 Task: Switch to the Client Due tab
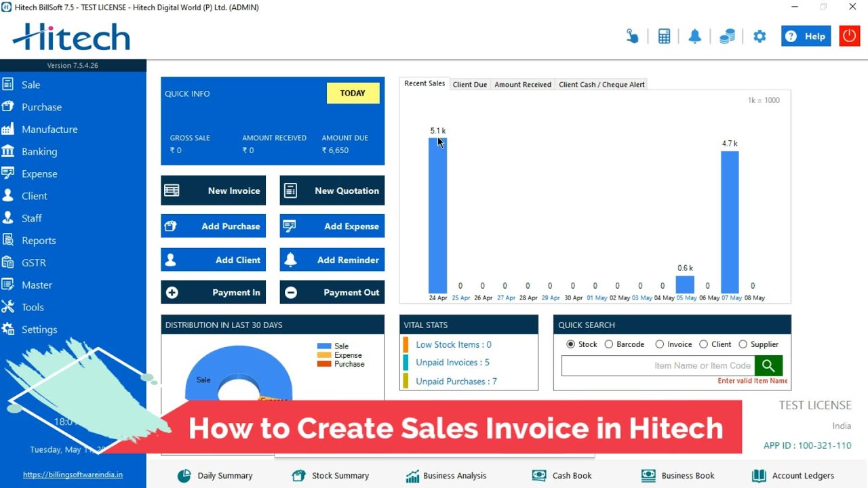click(x=470, y=85)
